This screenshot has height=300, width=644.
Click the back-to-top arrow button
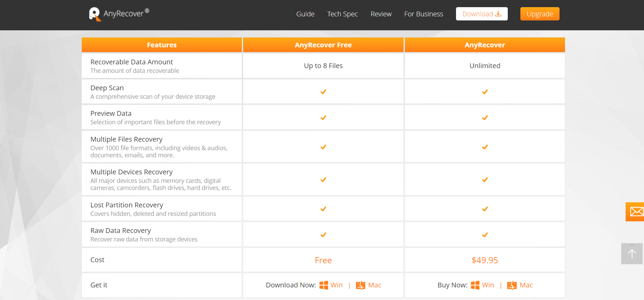coord(632,254)
